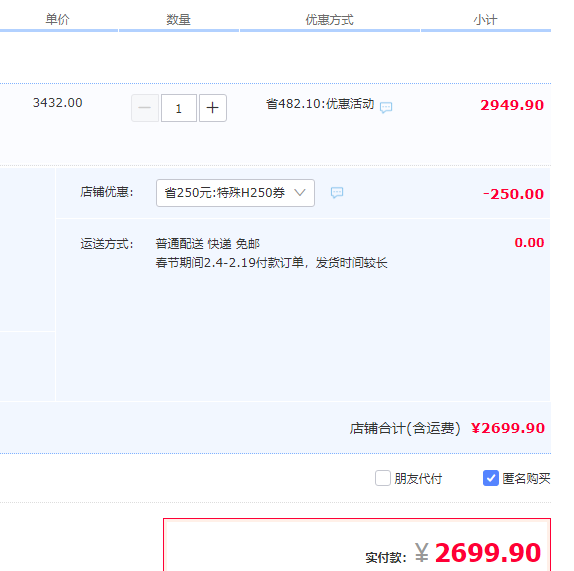Enable the 朋友代付 checkbox
Image resolution: width=574 pixels, height=571 pixels.
pos(383,478)
